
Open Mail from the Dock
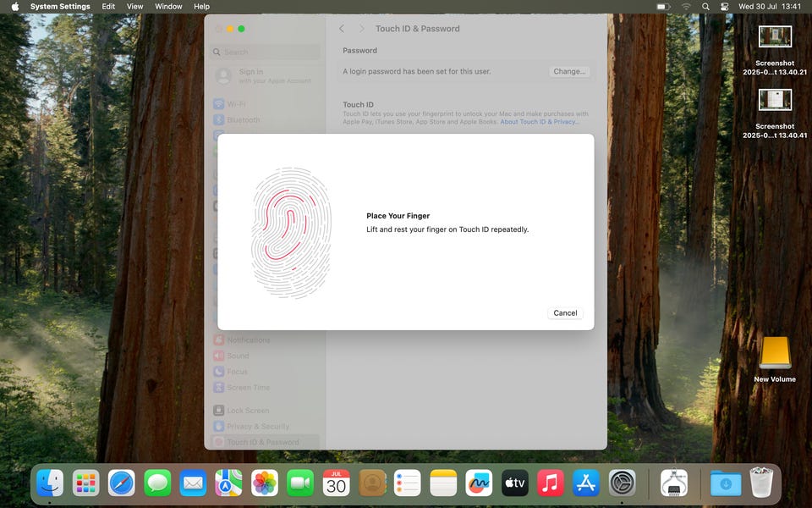coord(193,483)
